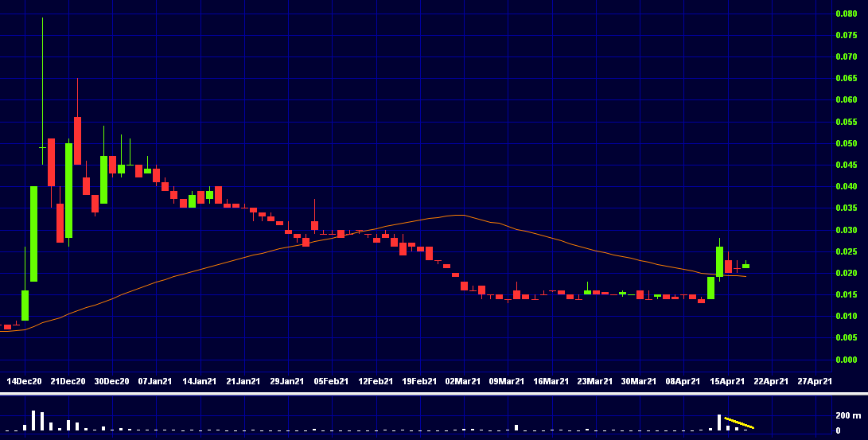Image resolution: width=868 pixels, height=440 pixels.
Task: Select the 0.030 price level label
Action: [846, 230]
